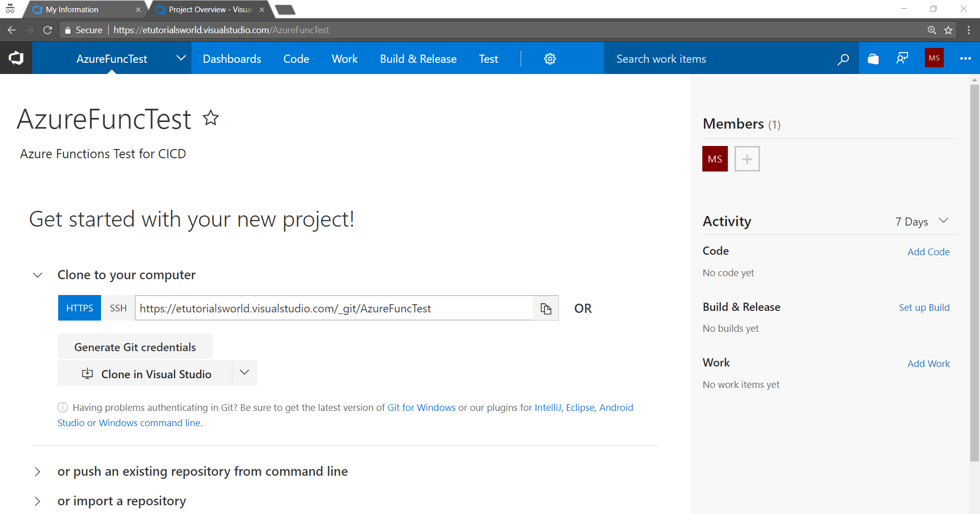Viewport: 980px width, 514px height.
Task: Open the MS user profile avatar in header
Action: point(934,58)
